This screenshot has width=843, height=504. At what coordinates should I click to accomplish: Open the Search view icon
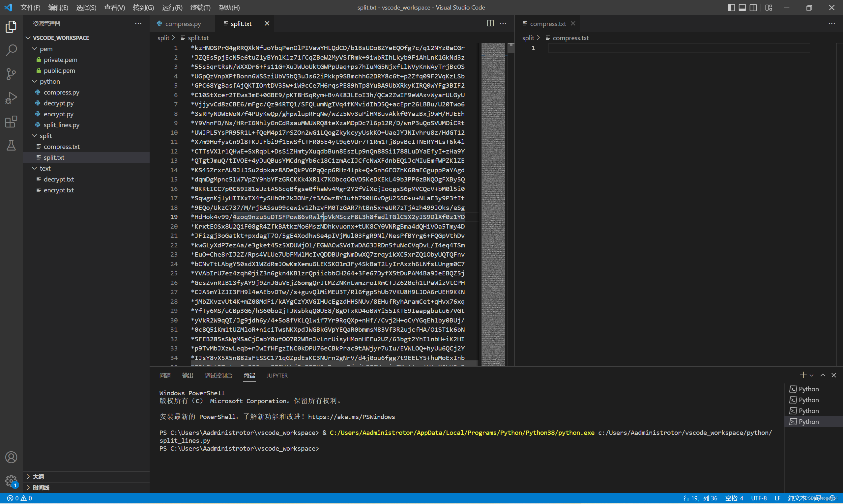click(11, 50)
